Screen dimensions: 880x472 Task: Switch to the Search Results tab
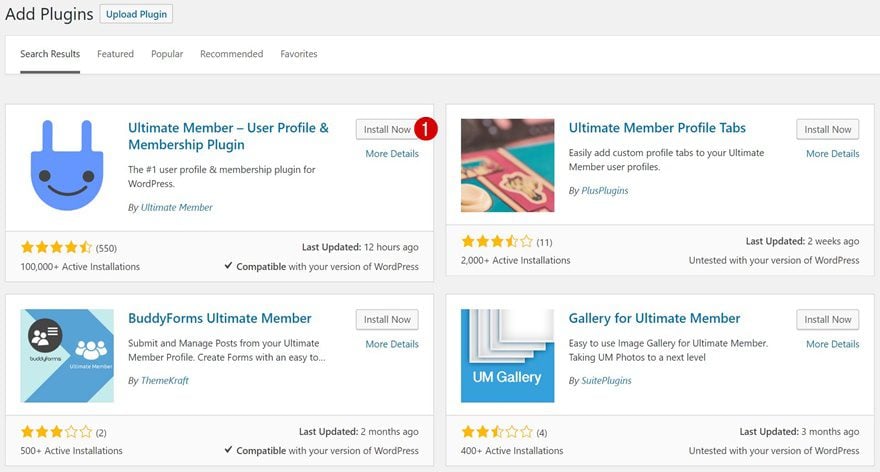(50, 54)
